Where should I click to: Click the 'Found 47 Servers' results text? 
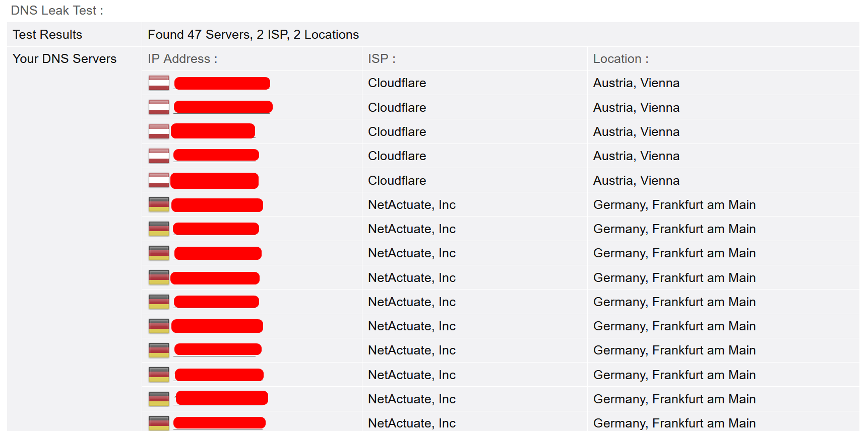(199, 34)
